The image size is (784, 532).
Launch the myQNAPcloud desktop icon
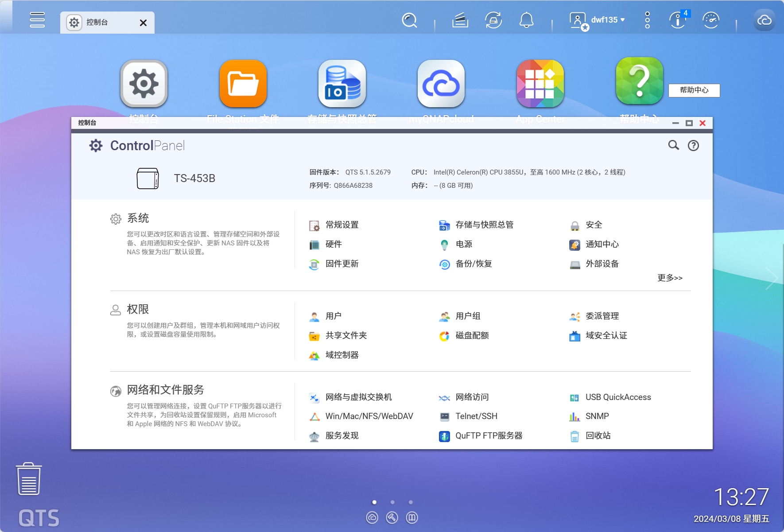pyautogui.click(x=441, y=84)
